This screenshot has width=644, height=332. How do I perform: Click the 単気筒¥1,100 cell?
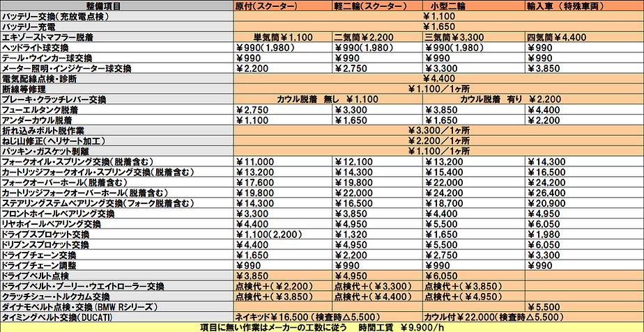pos(283,38)
